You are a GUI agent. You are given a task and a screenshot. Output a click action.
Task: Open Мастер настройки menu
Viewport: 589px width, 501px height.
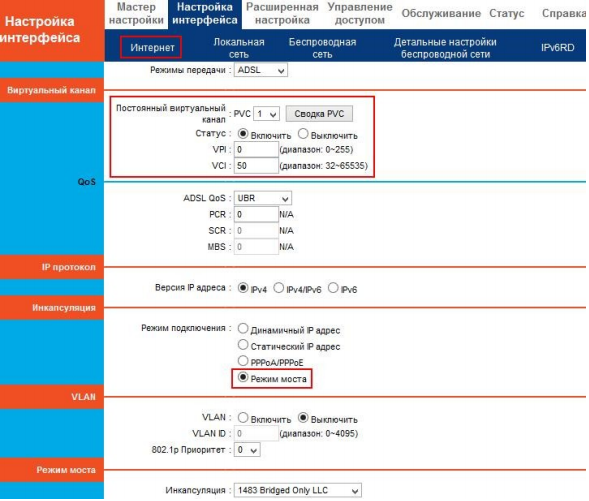(x=136, y=13)
